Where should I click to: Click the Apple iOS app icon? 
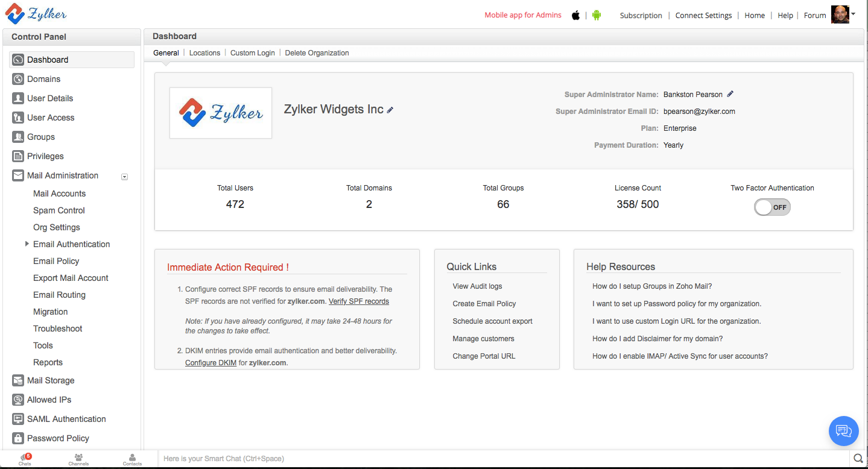coord(575,16)
